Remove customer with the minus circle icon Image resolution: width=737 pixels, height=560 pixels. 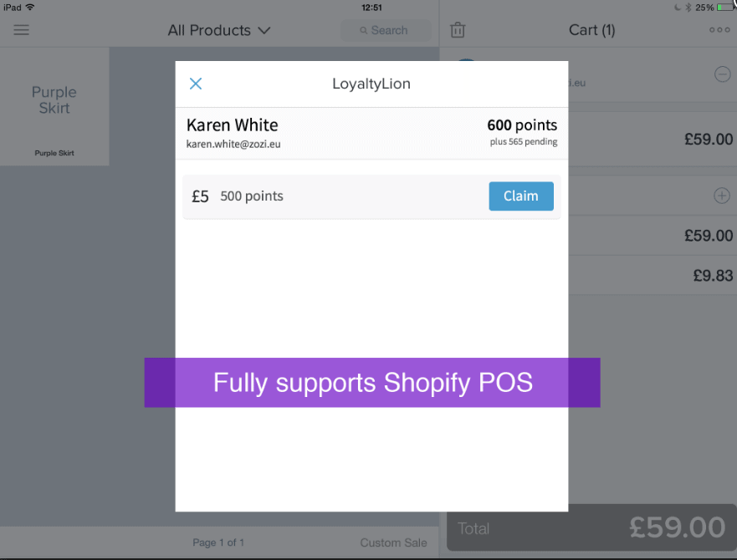pos(722,74)
